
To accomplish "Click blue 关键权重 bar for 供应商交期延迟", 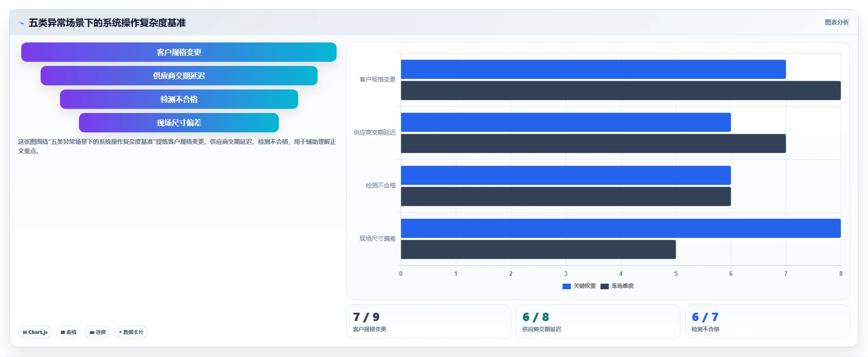I will [x=566, y=122].
